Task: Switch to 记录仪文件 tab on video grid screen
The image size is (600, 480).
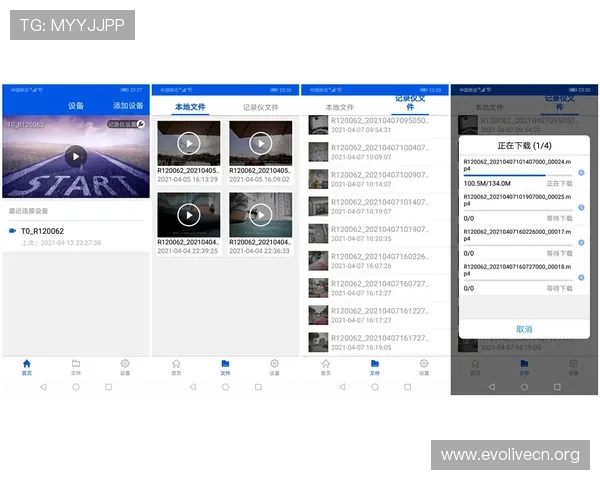Action: [261, 108]
